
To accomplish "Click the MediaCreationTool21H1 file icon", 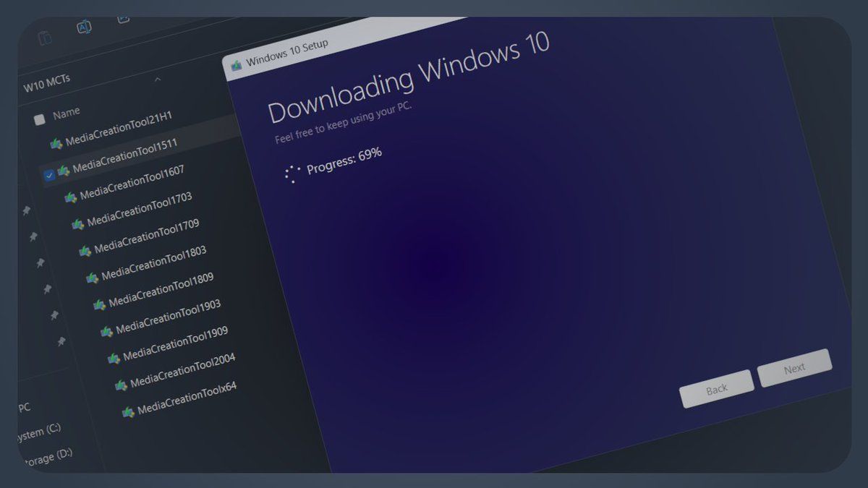I will 56,144.
